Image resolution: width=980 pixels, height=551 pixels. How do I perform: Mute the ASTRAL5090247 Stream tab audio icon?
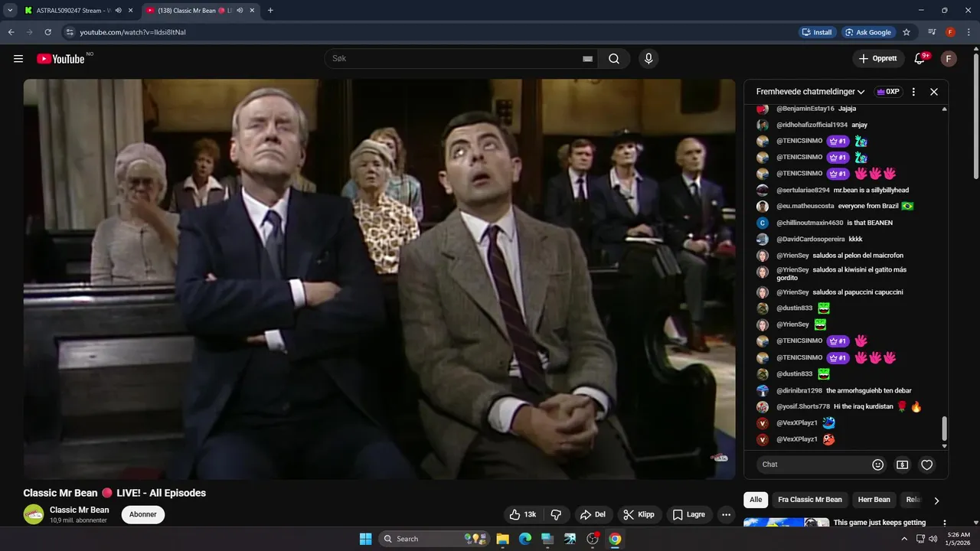coord(119,11)
